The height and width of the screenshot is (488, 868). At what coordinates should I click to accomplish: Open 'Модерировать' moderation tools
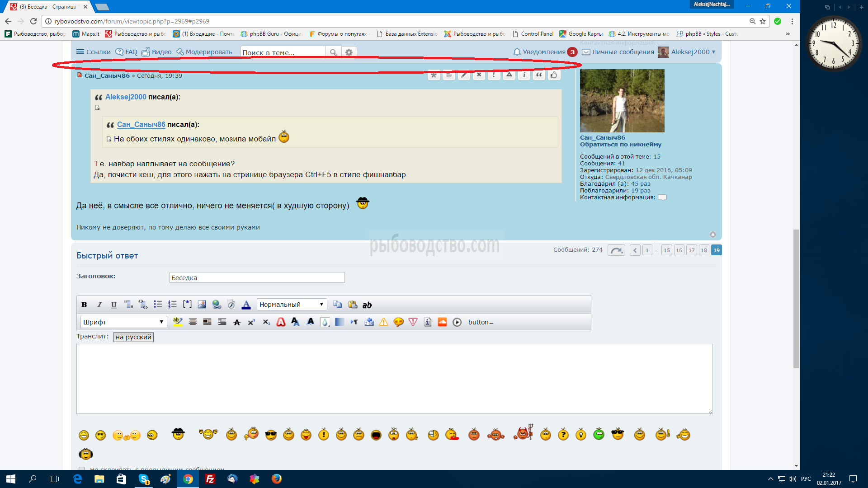coord(204,52)
